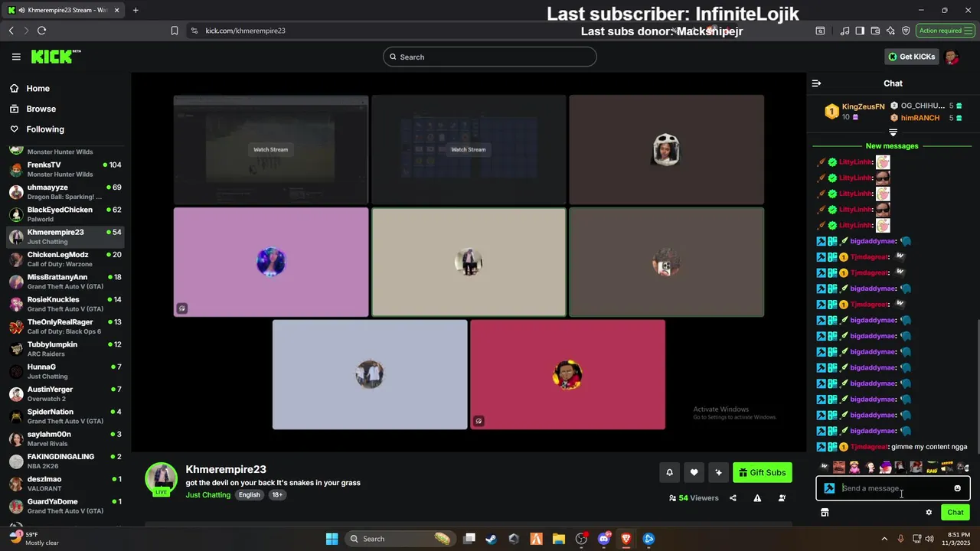
Task: Click second Watch Stream tile
Action: point(469,150)
